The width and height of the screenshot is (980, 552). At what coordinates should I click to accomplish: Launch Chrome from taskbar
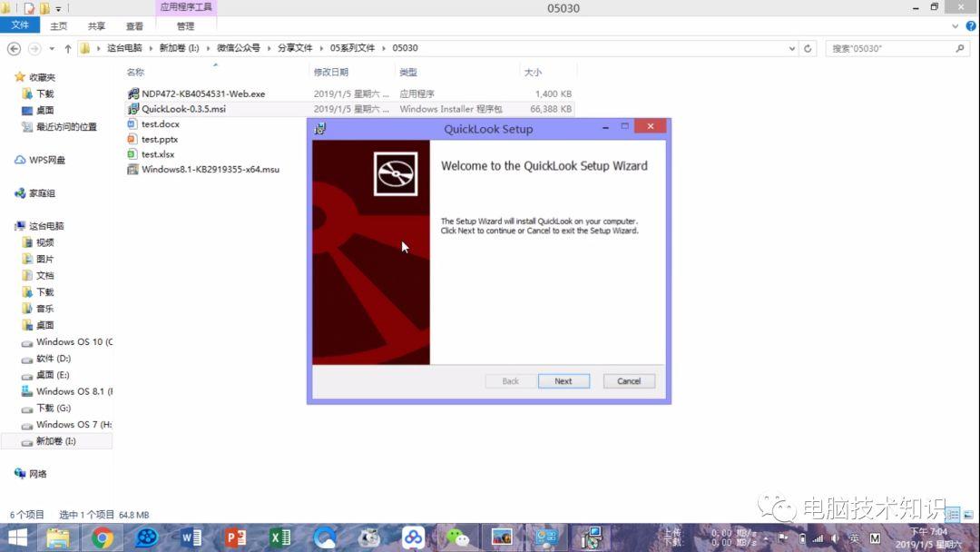102,537
